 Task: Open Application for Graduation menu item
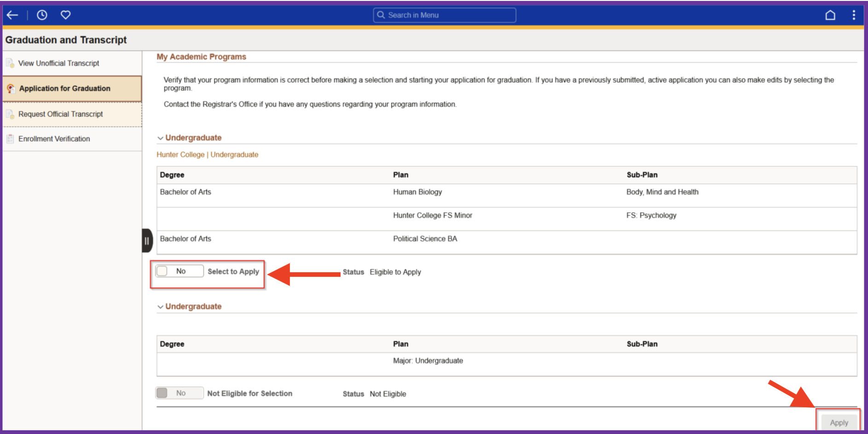[65, 88]
